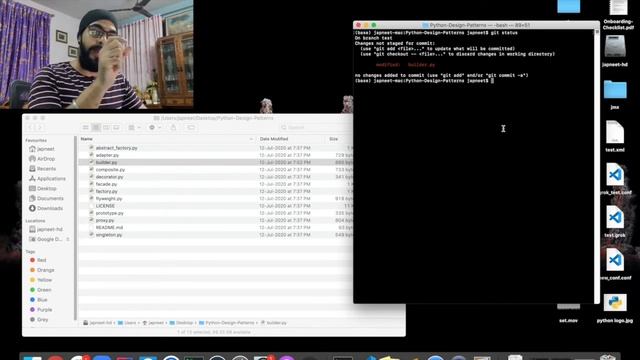Click Desktop in Finder path bar

coord(181,323)
